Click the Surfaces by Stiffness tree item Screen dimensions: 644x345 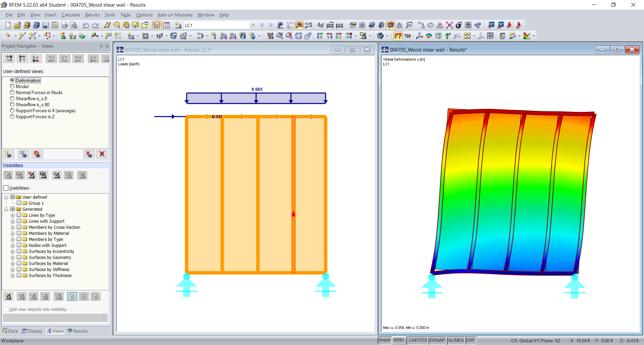point(49,270)
